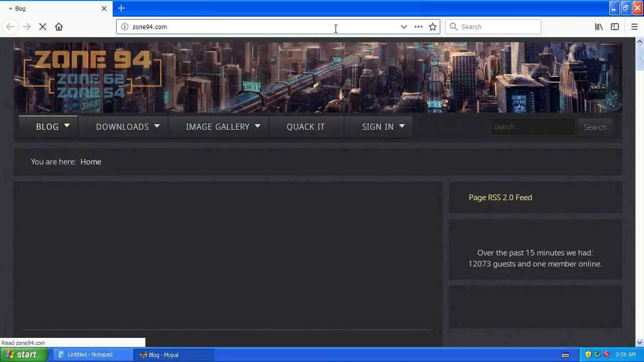644x362 pixels.
Task: Click the red security alert tray icon
Action: click(x=606, y=354)
